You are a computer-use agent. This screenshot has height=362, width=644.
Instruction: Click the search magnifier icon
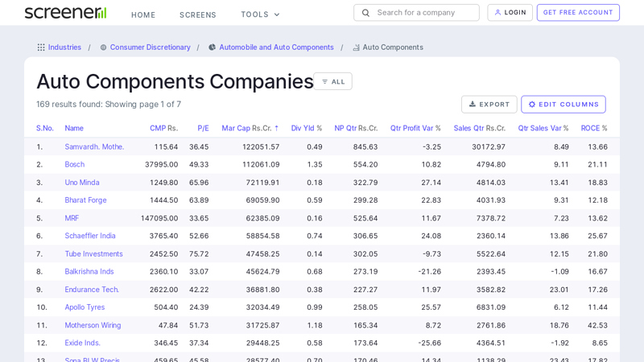tap(365, 13)
